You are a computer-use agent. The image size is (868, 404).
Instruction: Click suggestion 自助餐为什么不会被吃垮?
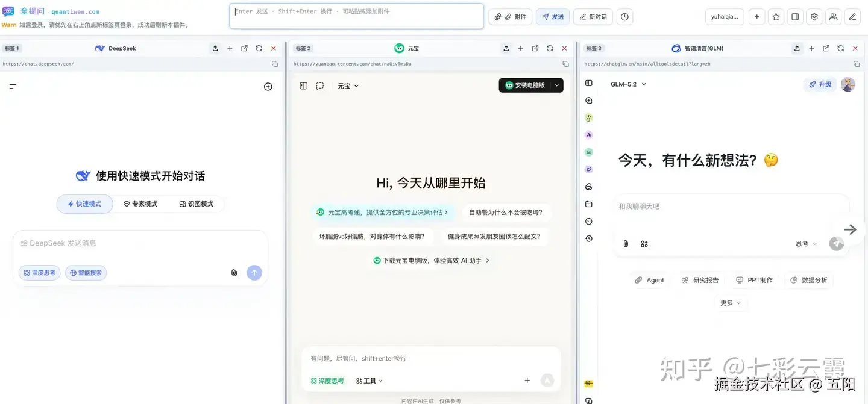pos(506,212)
